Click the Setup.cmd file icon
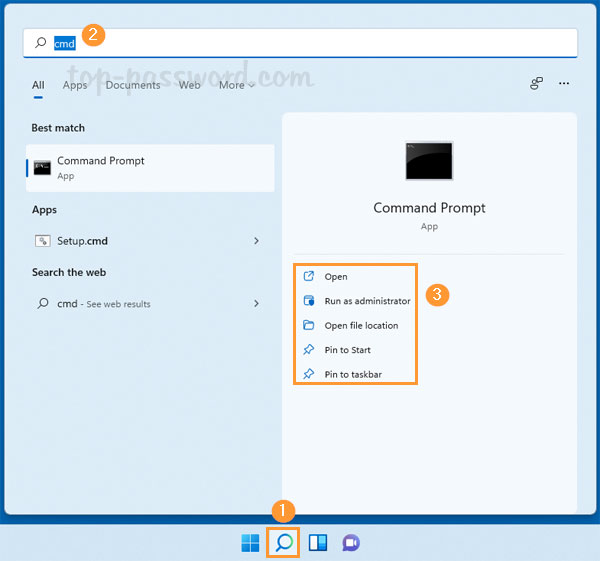Image resolution: width=600 pixels, height=561 pixels. [43, 241]
